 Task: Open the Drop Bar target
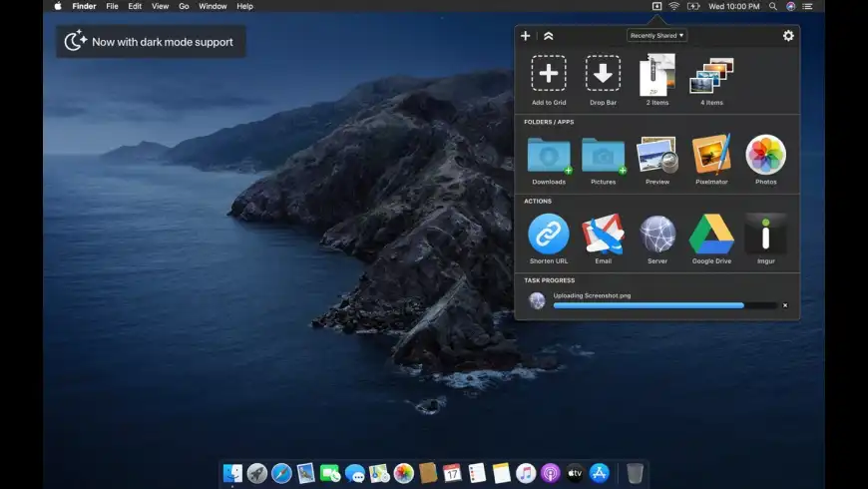coord(603,74)
